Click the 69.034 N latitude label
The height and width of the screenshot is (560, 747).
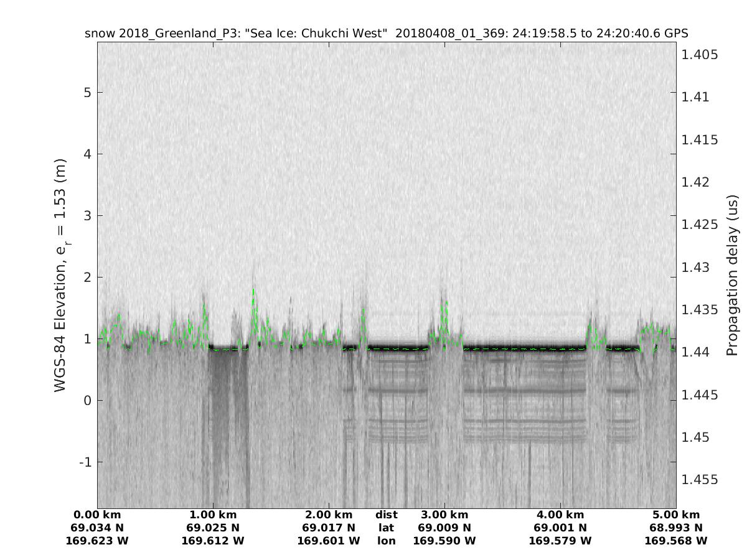[x=97, y=528]
